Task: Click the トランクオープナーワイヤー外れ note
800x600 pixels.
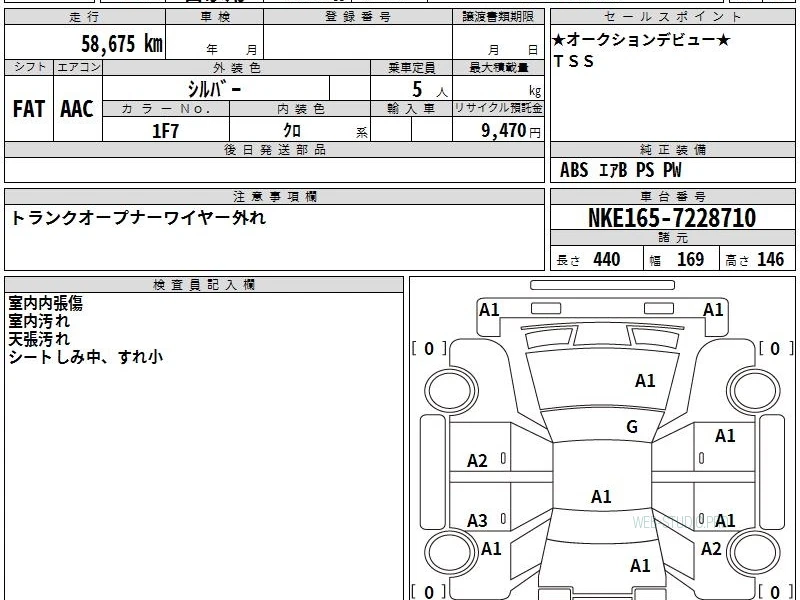Action: tap(138, 218)
